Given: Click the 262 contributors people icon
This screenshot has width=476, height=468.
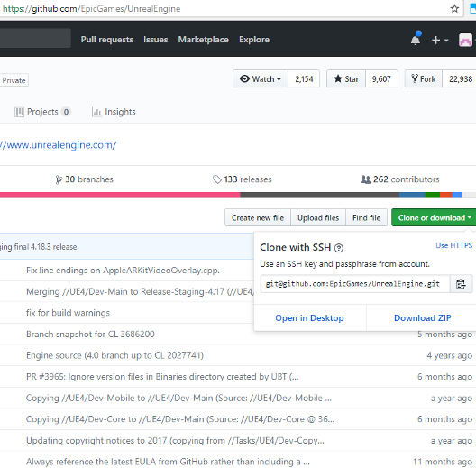Looking at the screenshot, I should tap(365, 179).
